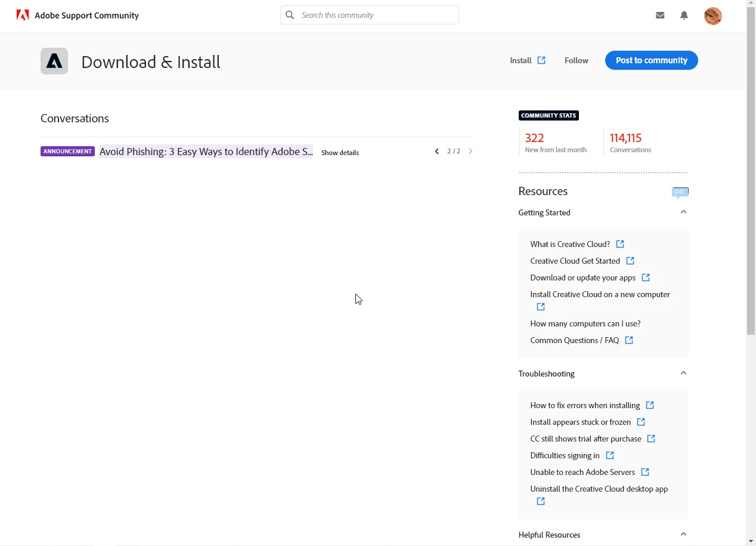This screenshot has width=756, height=546.
Task: Click Show details for announcement
Action: point(340,153)
